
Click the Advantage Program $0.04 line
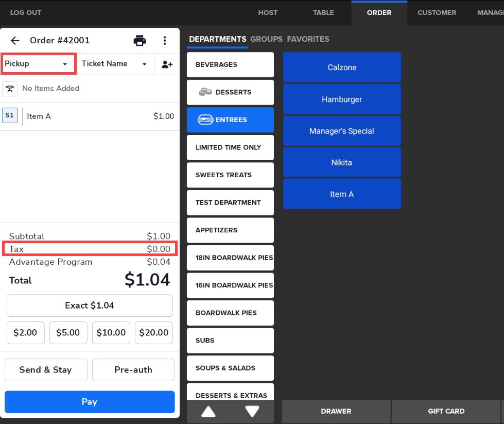coord(90,262)
